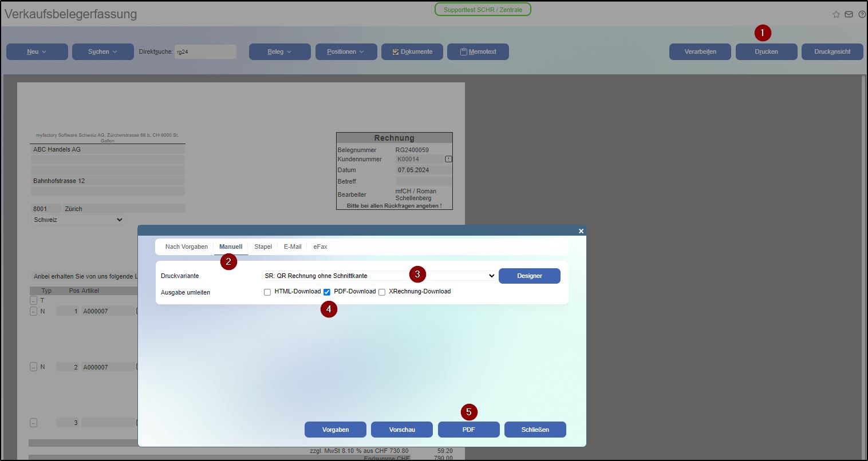Open the Positionen dropdown menu

coord(346,51)
